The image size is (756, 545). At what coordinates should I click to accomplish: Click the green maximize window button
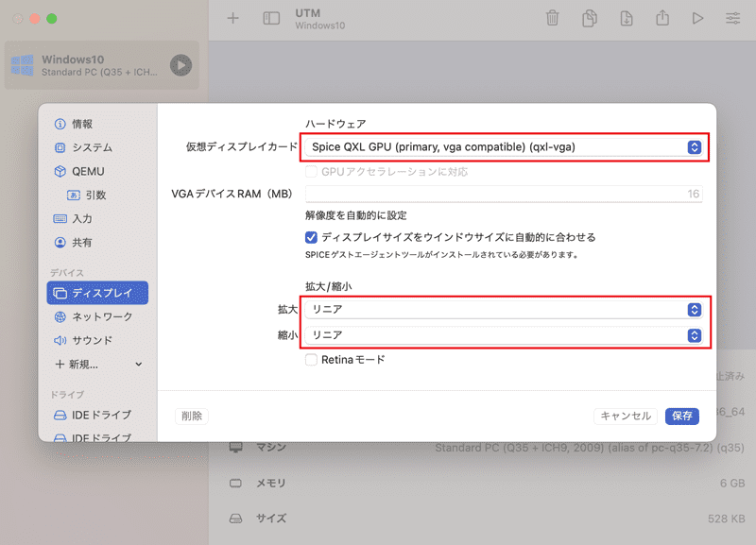(52, 19)
